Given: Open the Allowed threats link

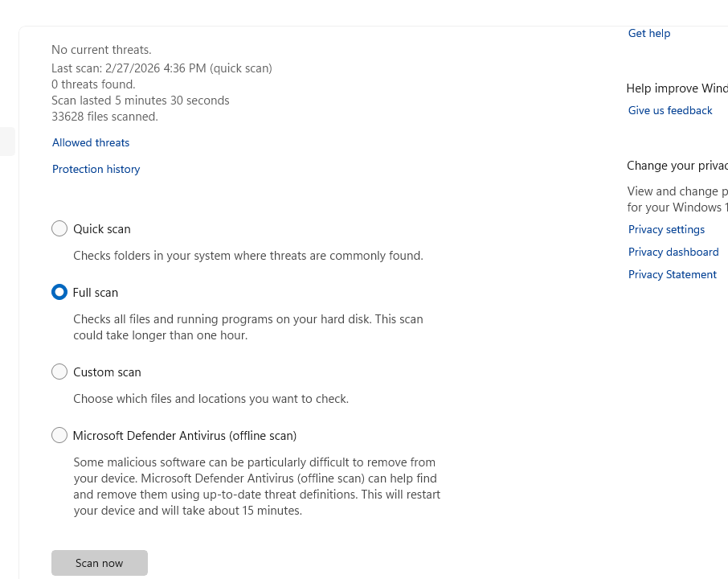Looking at the screenshot, I should (91, 142).
